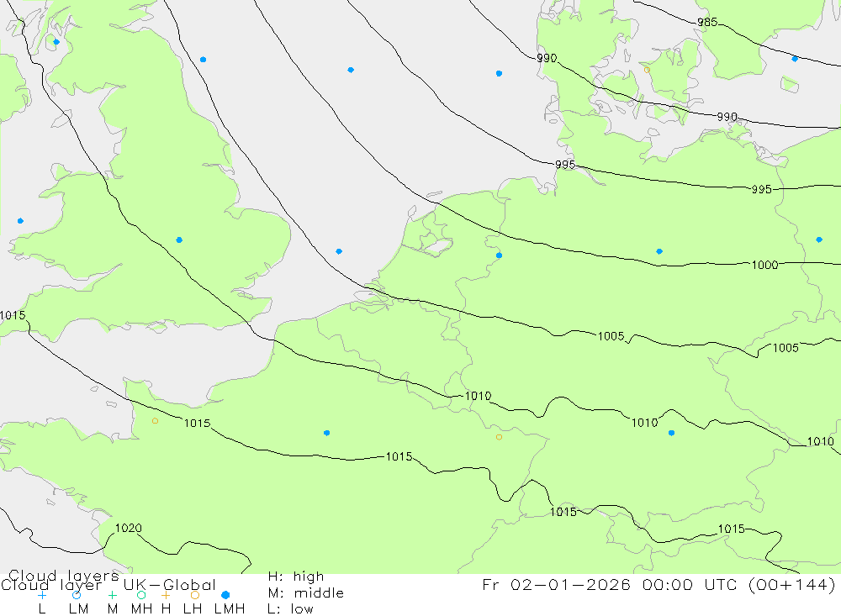Click the 990 isobar label over the Baltic
841x616 pixels.
pos(727,117)
